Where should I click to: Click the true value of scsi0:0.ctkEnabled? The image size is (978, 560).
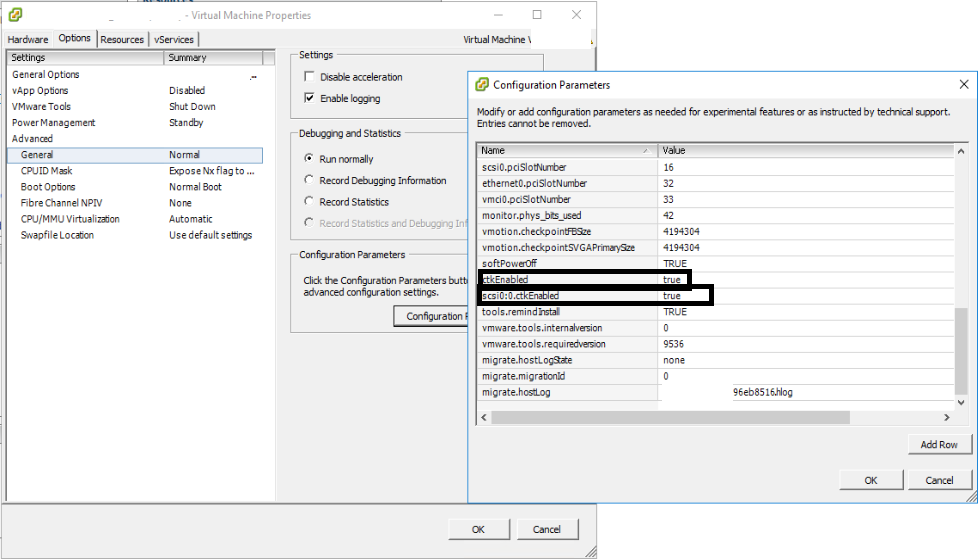pyautogui.click(x=672, y=296)
